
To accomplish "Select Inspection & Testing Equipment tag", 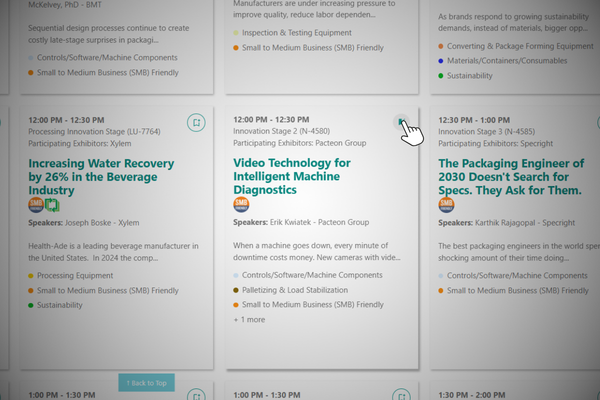I will click(x=293, y=33).
